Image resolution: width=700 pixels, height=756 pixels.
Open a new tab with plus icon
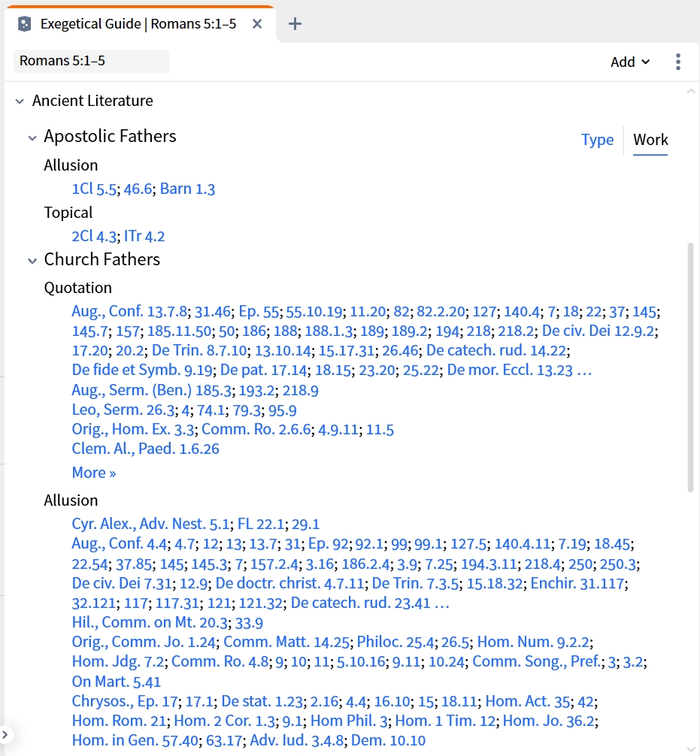(x=295, y=23)
